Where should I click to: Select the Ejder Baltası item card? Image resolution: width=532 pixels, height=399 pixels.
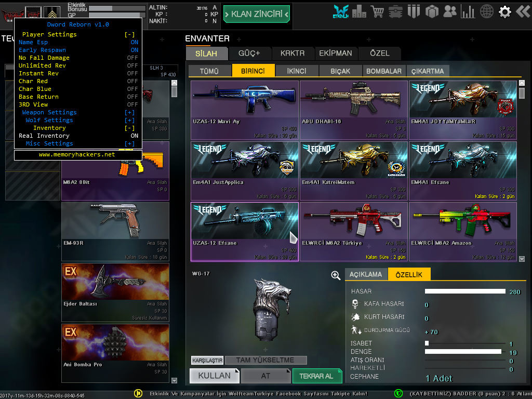115,292
